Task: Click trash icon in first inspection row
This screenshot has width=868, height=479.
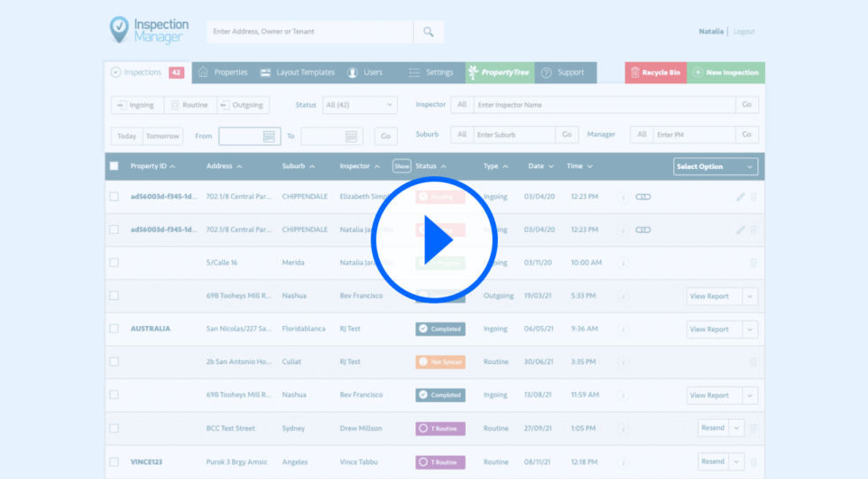Action: coord(754,197)
